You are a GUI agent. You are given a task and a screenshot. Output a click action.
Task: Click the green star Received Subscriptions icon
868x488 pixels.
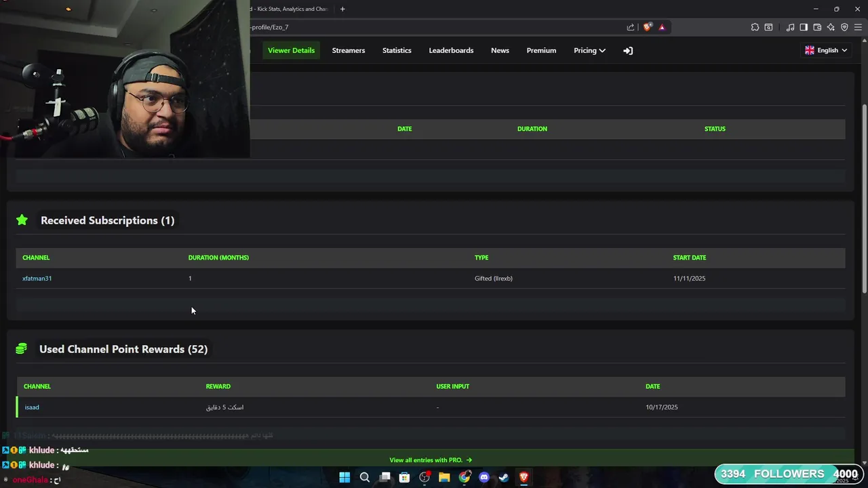click(x=22, y=220)
